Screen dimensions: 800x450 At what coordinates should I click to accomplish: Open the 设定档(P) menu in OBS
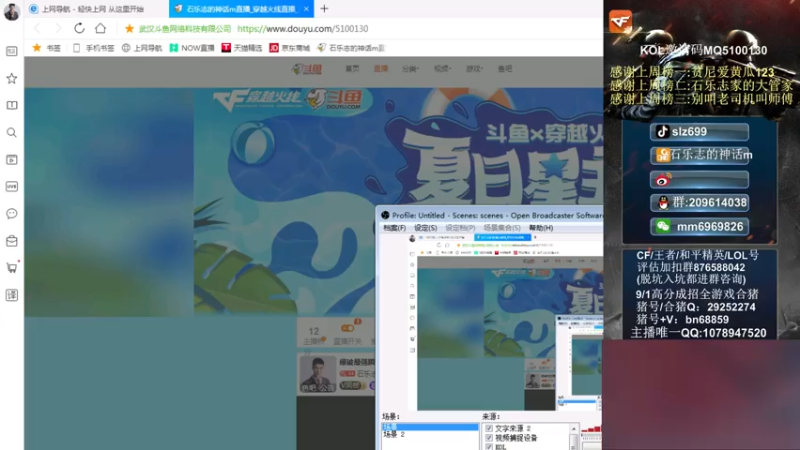click(460, 228)
